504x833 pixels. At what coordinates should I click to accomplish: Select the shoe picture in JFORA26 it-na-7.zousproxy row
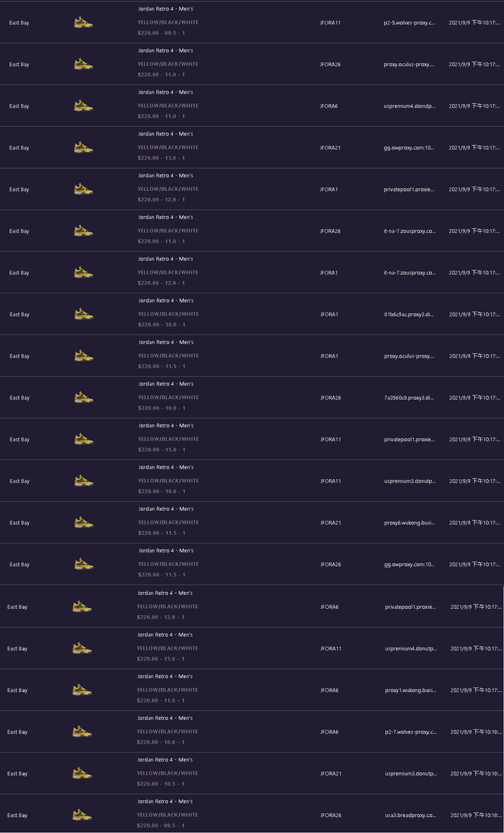(x=83, y=231)
